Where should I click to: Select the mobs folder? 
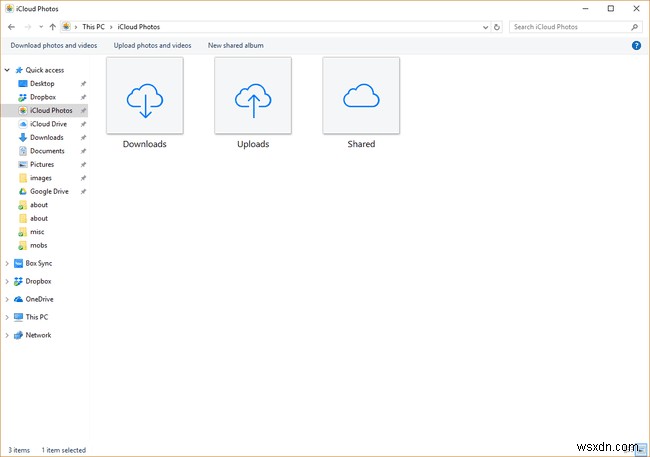pyautogui.click(x=23, y=246)
